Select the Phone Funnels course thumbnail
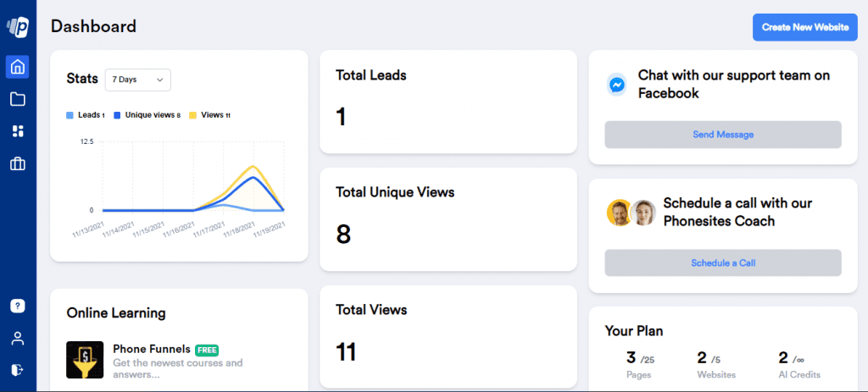 (x=85, y=359)
